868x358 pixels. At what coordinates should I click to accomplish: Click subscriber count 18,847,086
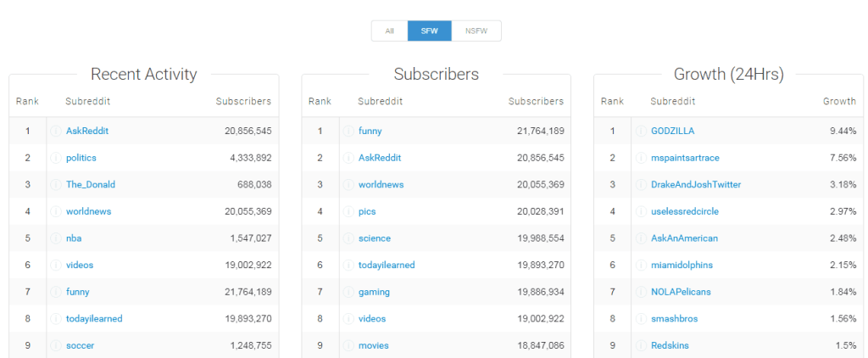tap(541, 345)
